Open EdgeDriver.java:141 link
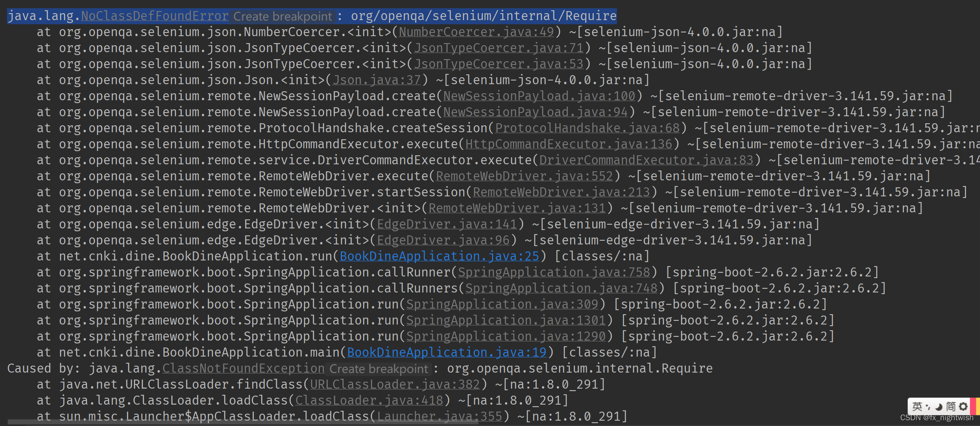This screenshot has width=980, height=426. click(447, 224)
